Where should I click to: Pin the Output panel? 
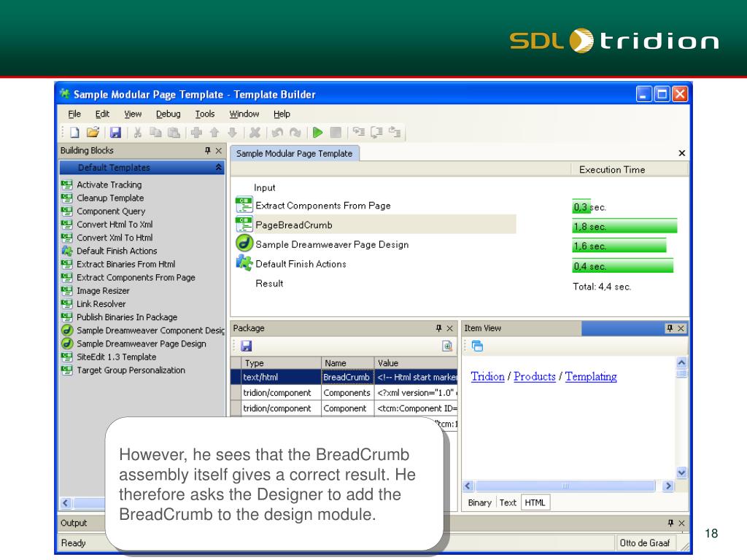(x=671, y=523)
